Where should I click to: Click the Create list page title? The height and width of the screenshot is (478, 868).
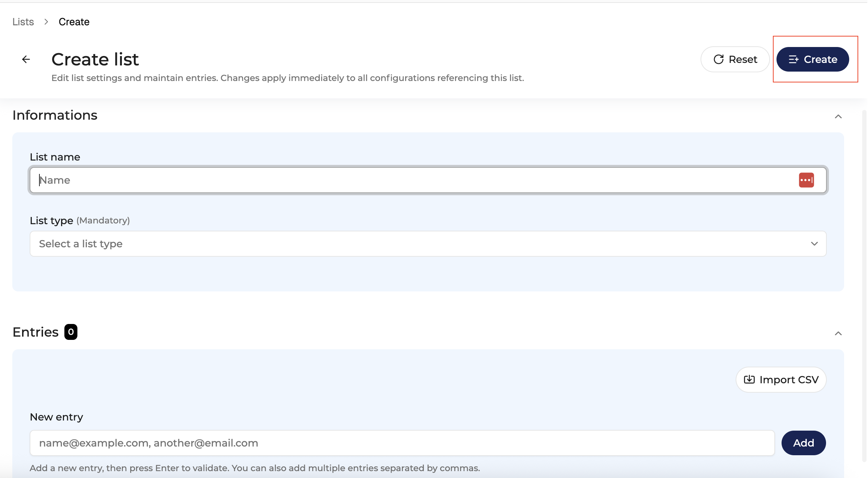(x=95, y=59)
